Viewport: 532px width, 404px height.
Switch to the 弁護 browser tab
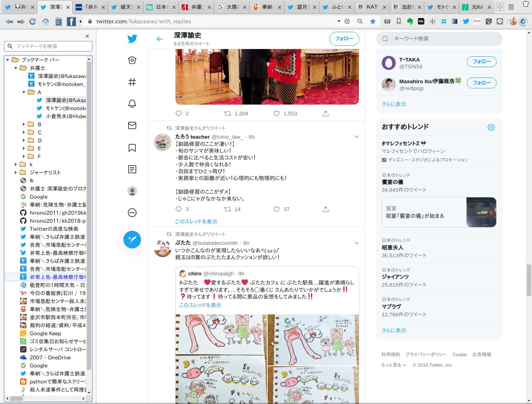(x=196, y=7)
